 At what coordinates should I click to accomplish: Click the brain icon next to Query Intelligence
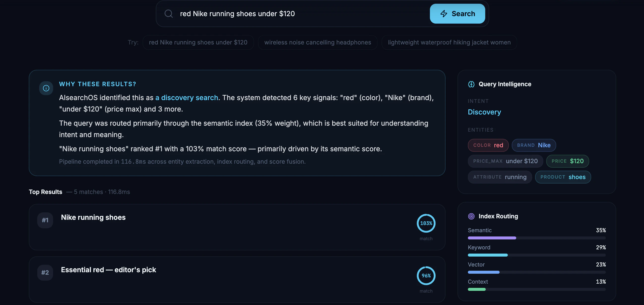[471, 84]
